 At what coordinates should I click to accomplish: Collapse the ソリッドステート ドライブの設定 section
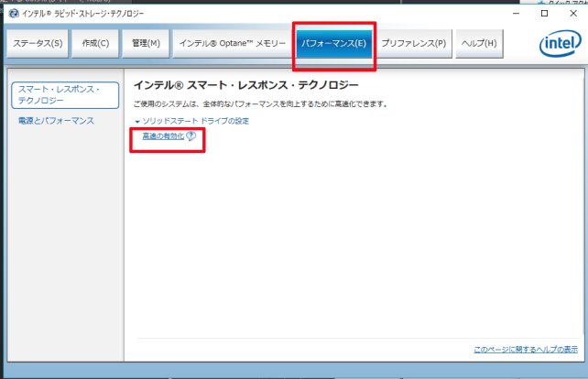[191, 121]
